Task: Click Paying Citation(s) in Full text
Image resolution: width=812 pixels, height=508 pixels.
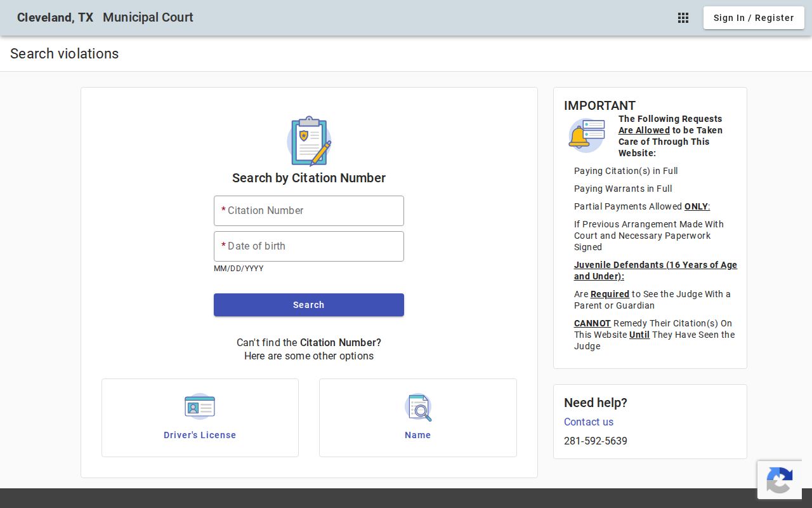Action: (626, 171)
